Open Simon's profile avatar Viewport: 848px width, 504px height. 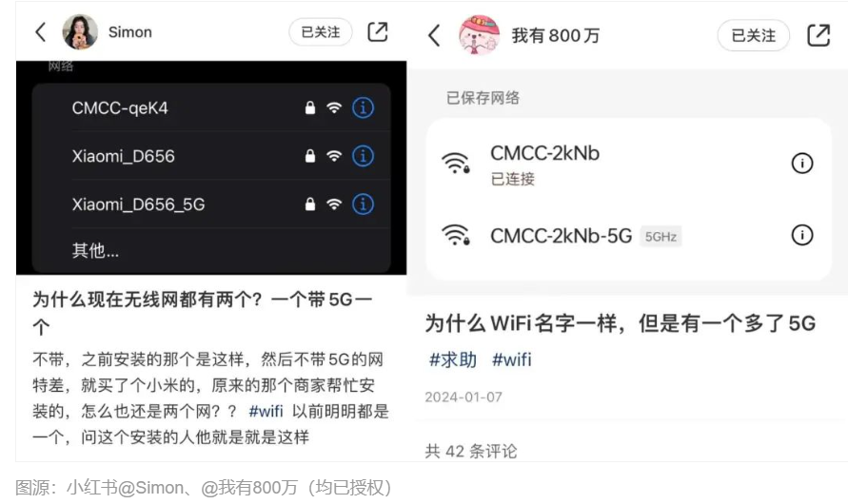[80, 32]
